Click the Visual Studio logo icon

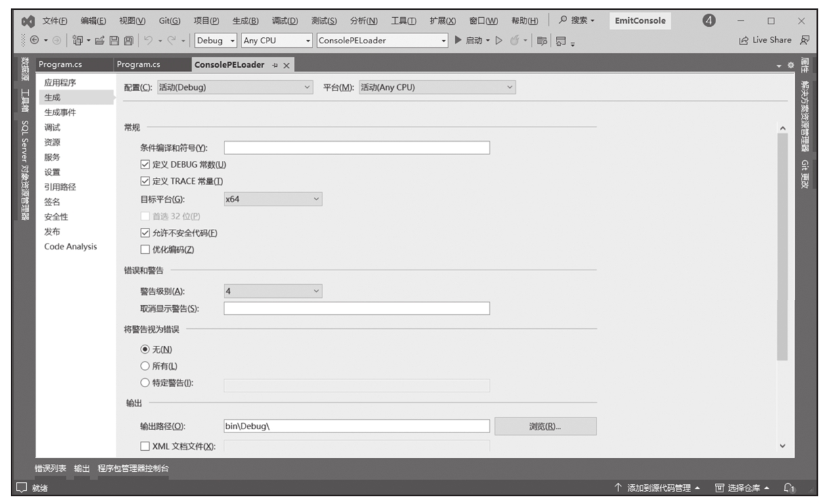point(28,21)
